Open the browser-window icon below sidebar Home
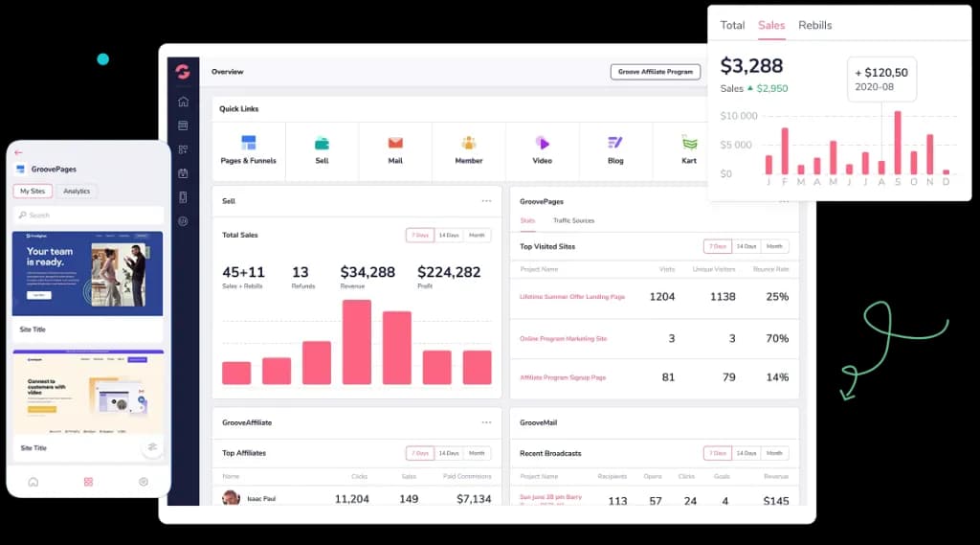The width and height of the screenshot is (980, 545). click(183, 125)
